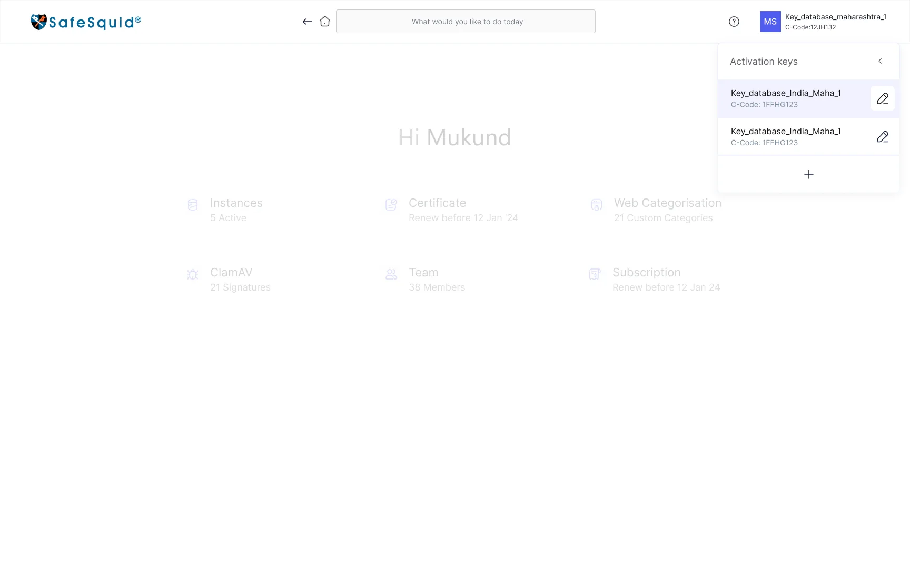Viewport: 910px width, 588px height.
Task: Click the Web Categorisation icon
Action: coord(597,205)
